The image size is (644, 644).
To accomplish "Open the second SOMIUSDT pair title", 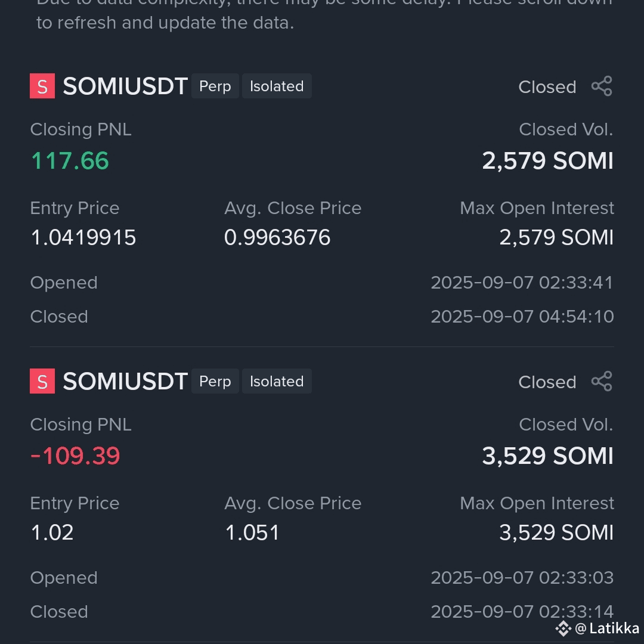I will pyautogui.click(x=125, y=381).
